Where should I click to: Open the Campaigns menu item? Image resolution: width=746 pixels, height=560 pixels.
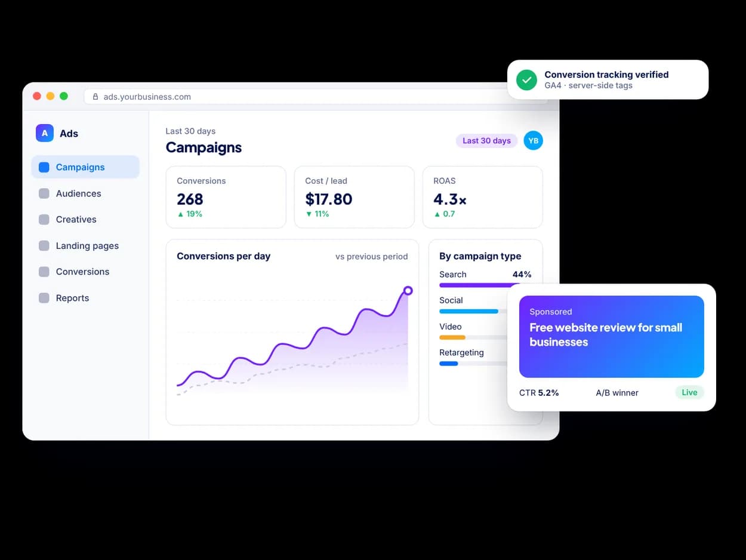(85, 167)
